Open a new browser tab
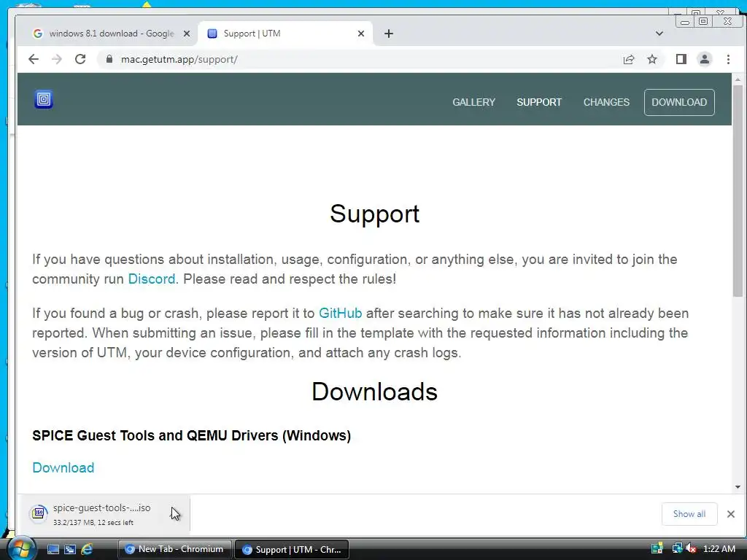 click(389, 34)
